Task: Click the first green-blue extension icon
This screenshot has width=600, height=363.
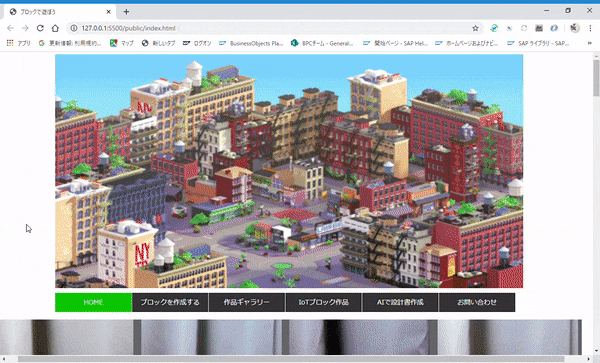Action: coord(494,28)
